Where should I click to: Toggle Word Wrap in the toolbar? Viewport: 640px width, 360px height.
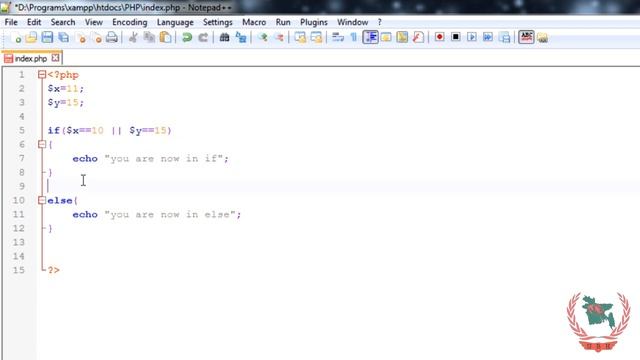(x=338, y=38)
